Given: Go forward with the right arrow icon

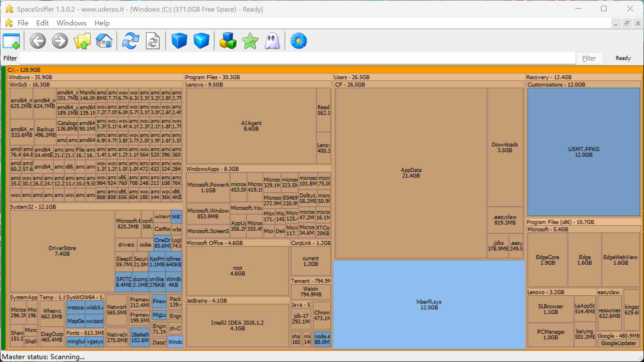Looking at the screenshot, I should (x=60, y=41).
